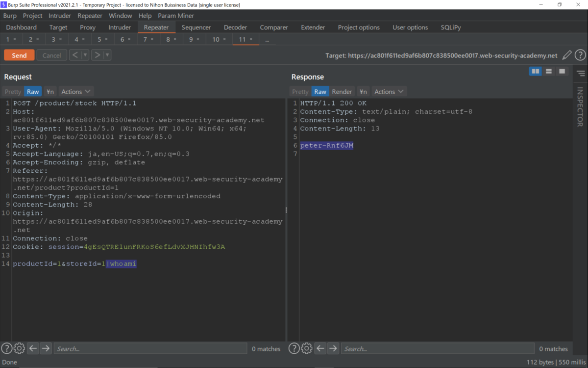Screen dimensions: 588x368
Task: Select Repeater sub-tab 5
Action: 99,39
